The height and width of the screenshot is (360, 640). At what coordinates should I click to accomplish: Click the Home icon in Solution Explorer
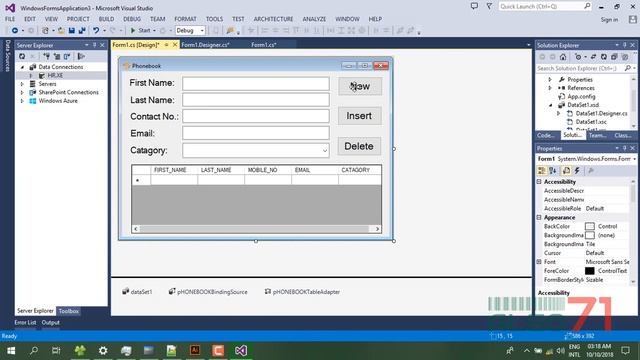click(563, 57)
